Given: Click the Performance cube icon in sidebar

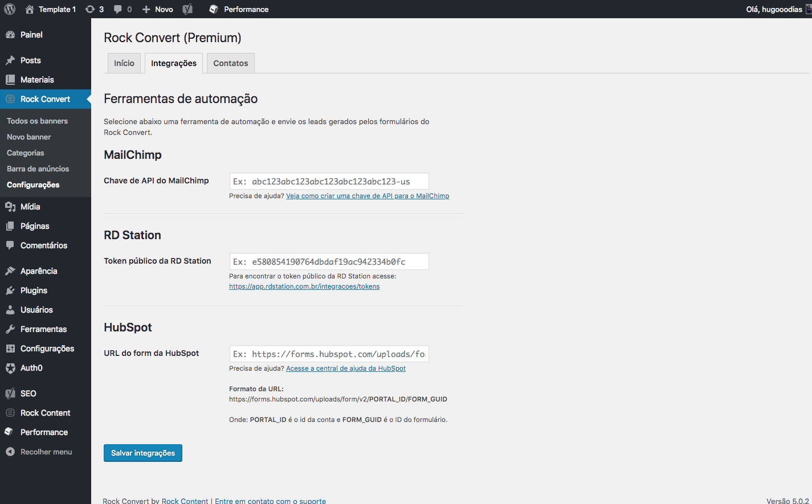Looking at the screenshot, I should tap(9, 432).
